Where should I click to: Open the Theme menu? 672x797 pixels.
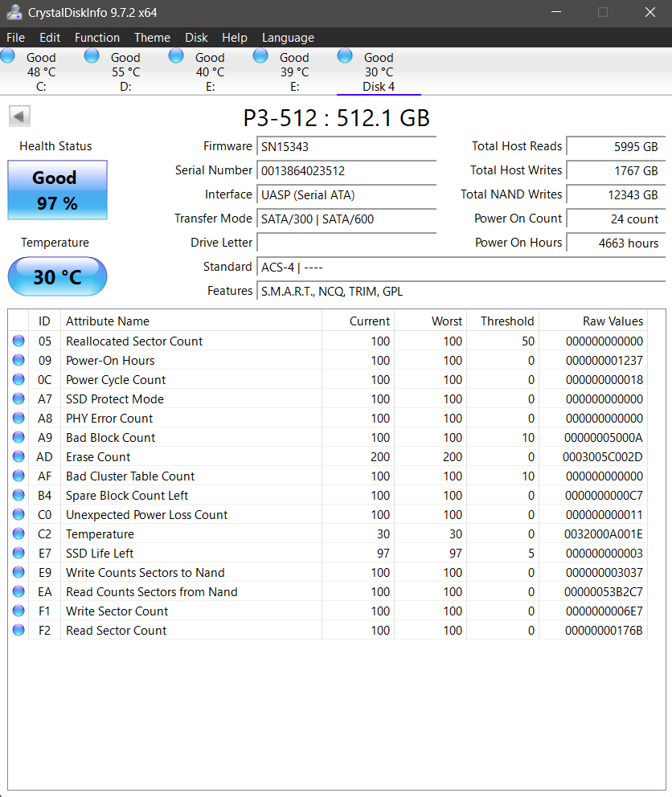[152, 38]
